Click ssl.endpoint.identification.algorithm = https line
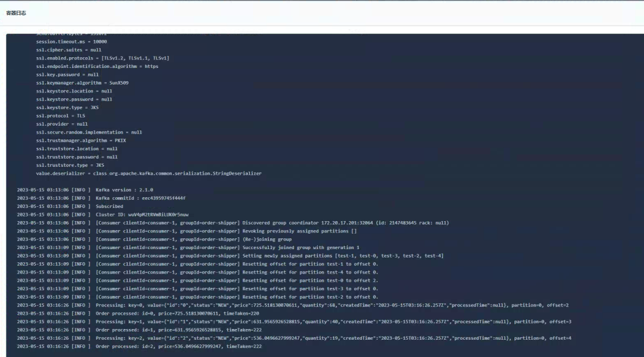644x357 pixels. 97,66
